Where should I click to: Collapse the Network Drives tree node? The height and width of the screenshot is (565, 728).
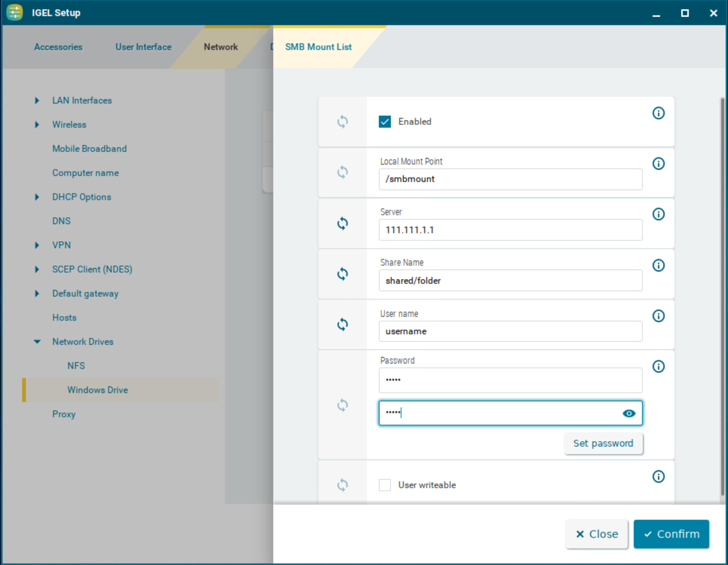pyautogui.click(x=37, y=342)
